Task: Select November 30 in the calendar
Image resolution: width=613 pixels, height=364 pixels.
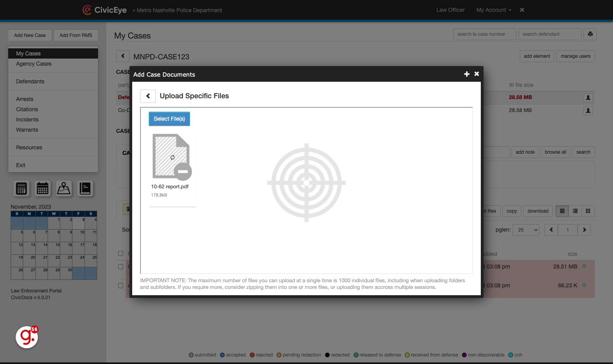Action: (66, 273)
